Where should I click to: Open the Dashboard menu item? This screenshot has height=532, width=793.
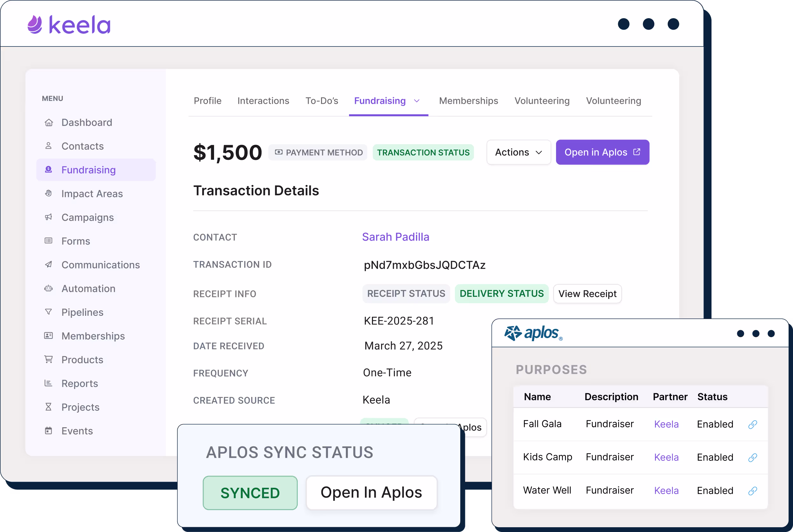point(96,123)
